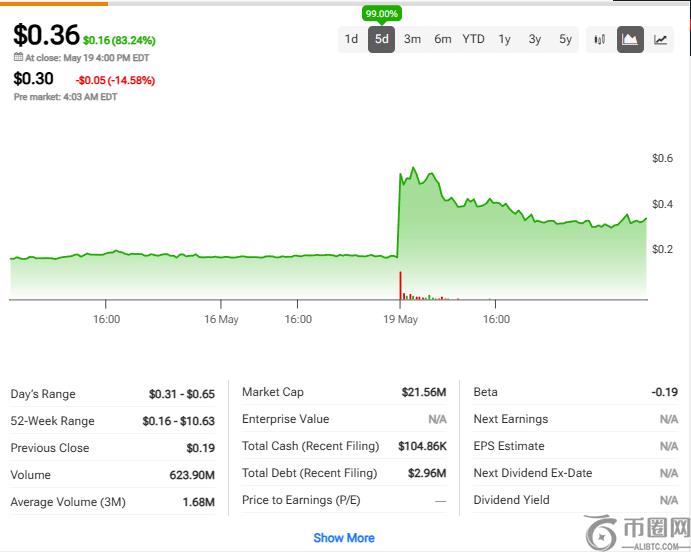Select the 1d time range

click(351, 40)
